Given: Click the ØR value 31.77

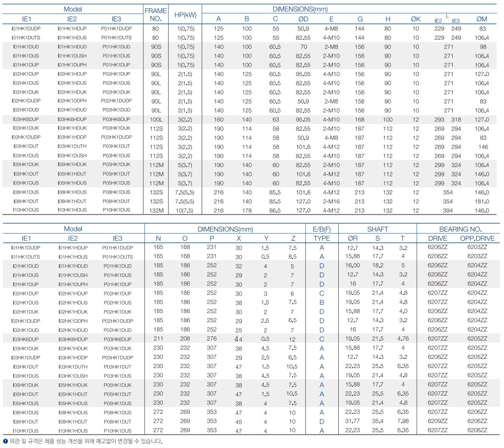Looking at the screenshot, I should 352,421.
